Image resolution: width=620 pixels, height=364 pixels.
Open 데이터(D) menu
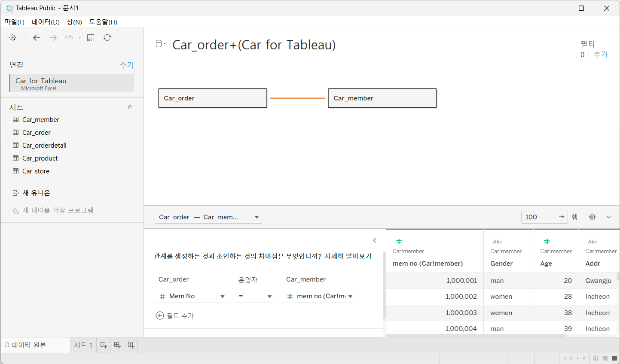[46, 22]
